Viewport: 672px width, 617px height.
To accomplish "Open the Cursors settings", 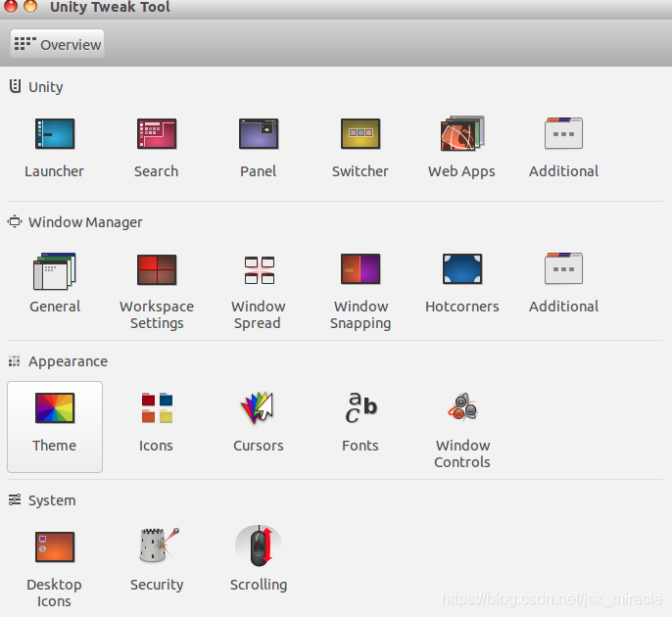I will tap(259, 422).
